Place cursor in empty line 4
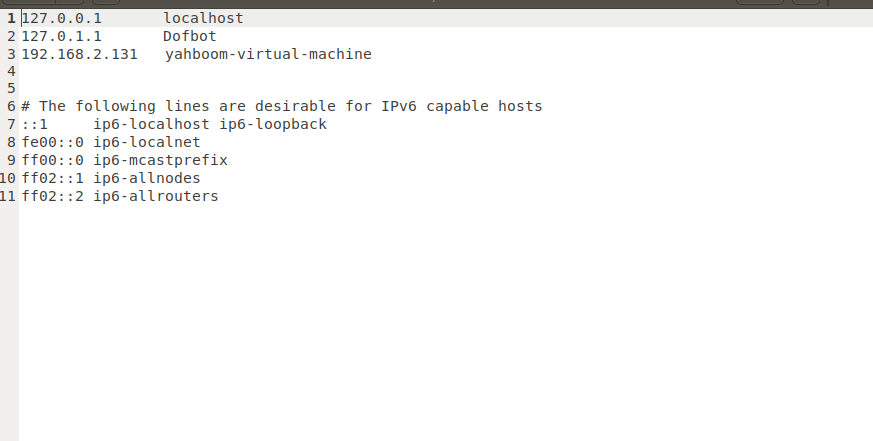This screenshot has width=873, height=441. pyautogui.click(x=445, y=71)
